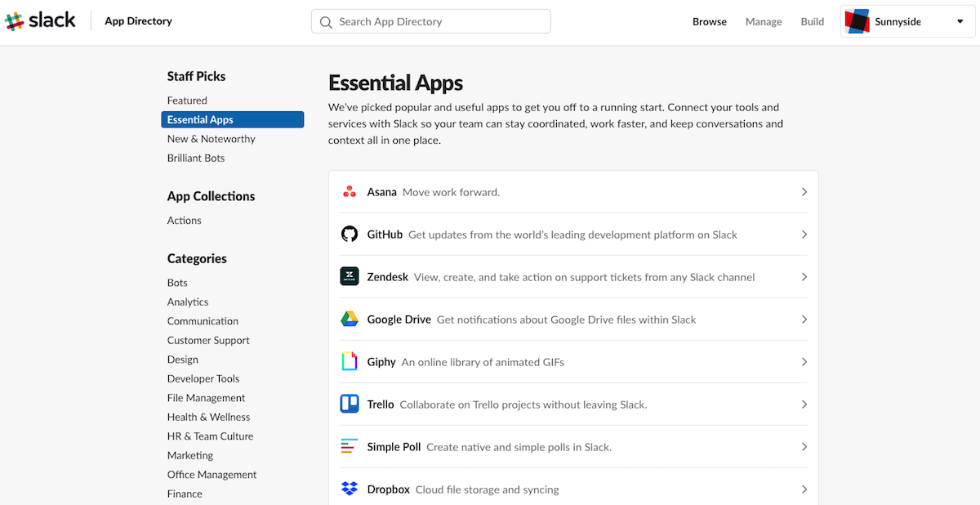
Task: Open the File Management category
Action: pos(206,398)
